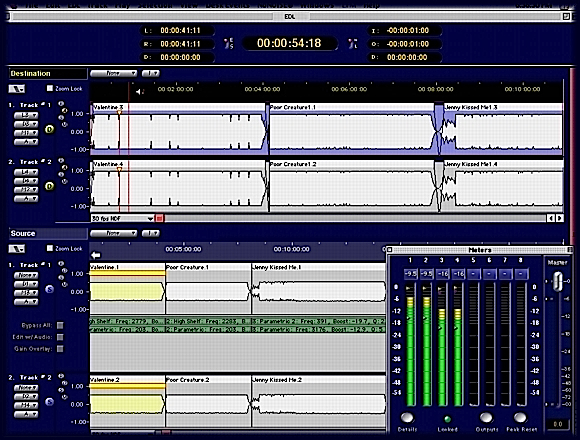Click the Destination horizontal scrollbar track
This screenshot has width=580, height=440.
pyautogui.click(x=355, y=219)
